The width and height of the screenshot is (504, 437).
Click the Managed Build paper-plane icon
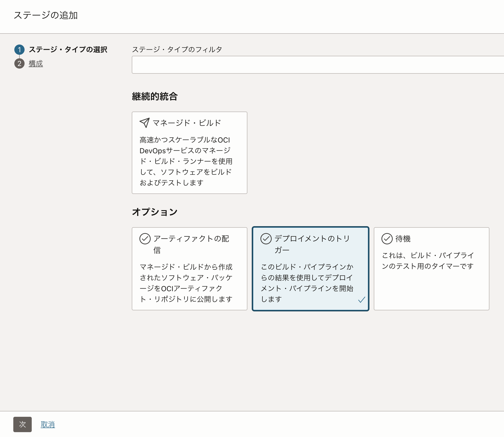coord(145,123)
